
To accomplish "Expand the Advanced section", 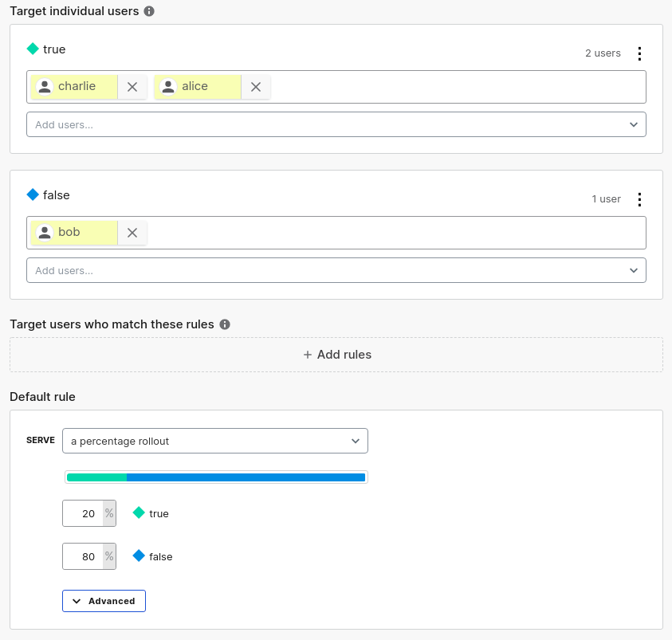I will pos(104,601).
